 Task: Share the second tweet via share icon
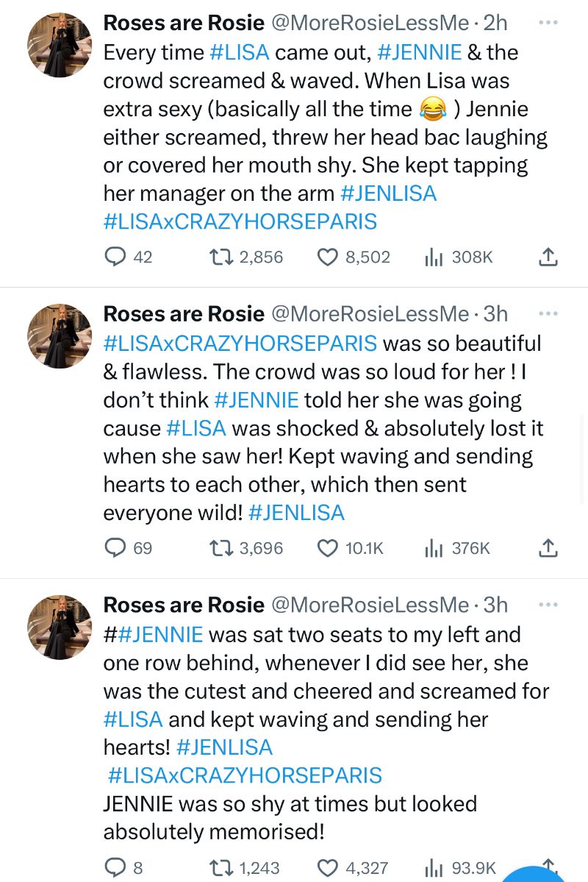tap(548, 548)
